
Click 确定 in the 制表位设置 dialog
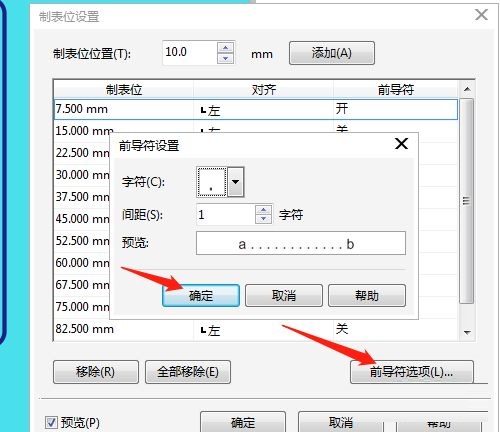(x=243, y=422)
